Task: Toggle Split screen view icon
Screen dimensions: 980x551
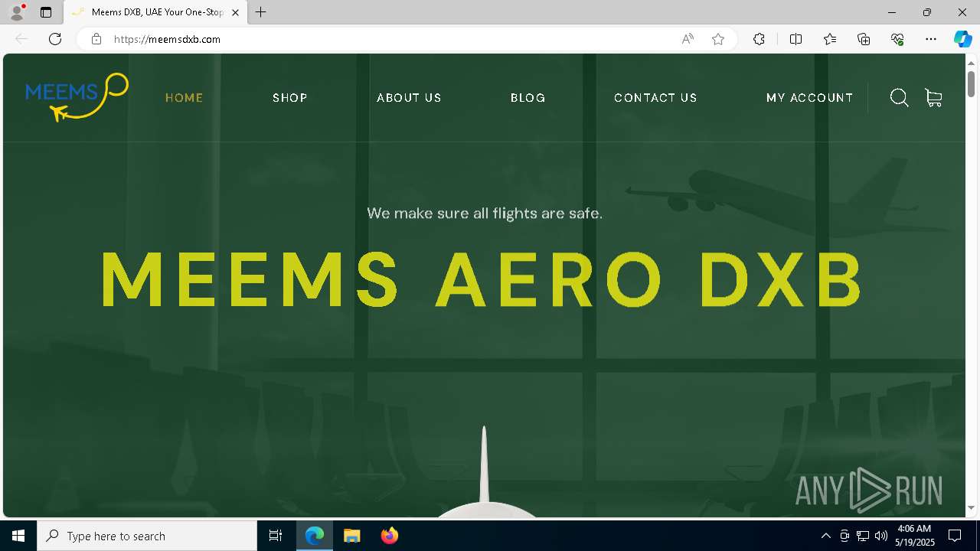Action: (x=795, y=39)
